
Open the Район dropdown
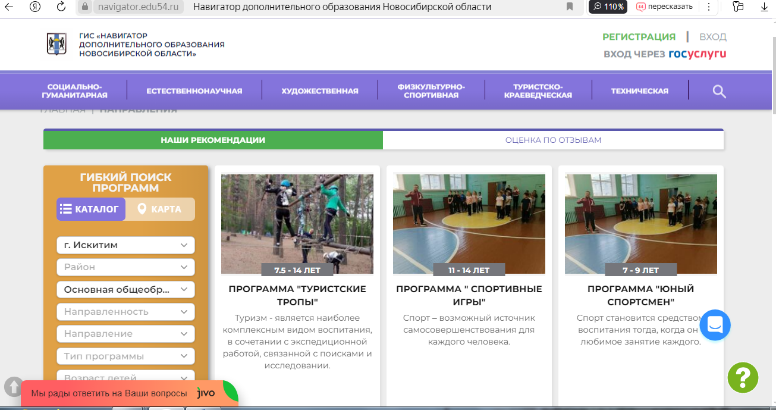click(x=125, y=267)
